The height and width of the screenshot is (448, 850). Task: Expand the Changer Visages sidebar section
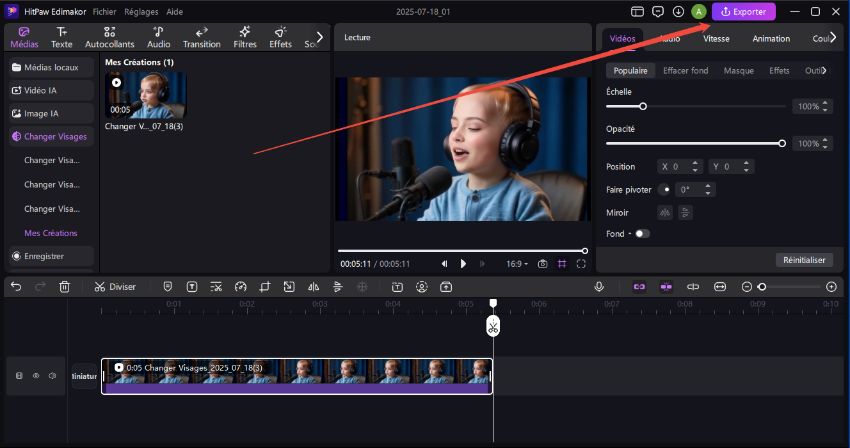pyautogui.click(x=50, y=137)
